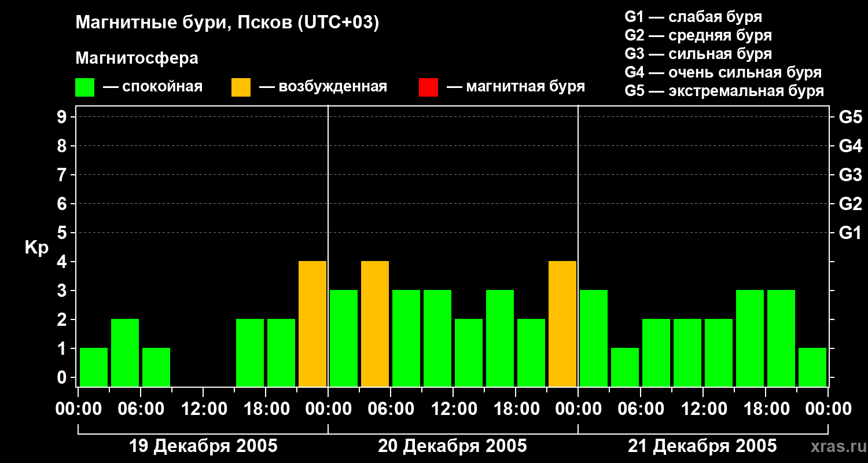Click the 18:00 time label for 19 December
The height and width of the screenshot is (463, 868).
click(x=266, y=409)
